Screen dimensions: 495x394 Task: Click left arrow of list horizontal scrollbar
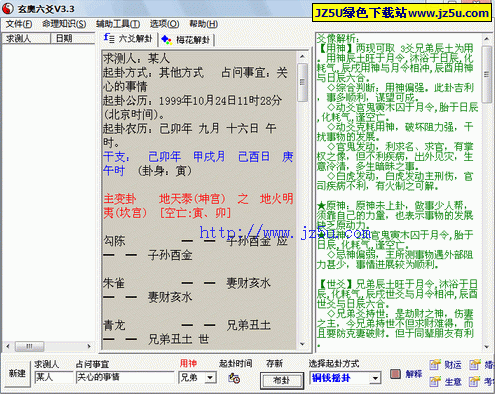8,346
